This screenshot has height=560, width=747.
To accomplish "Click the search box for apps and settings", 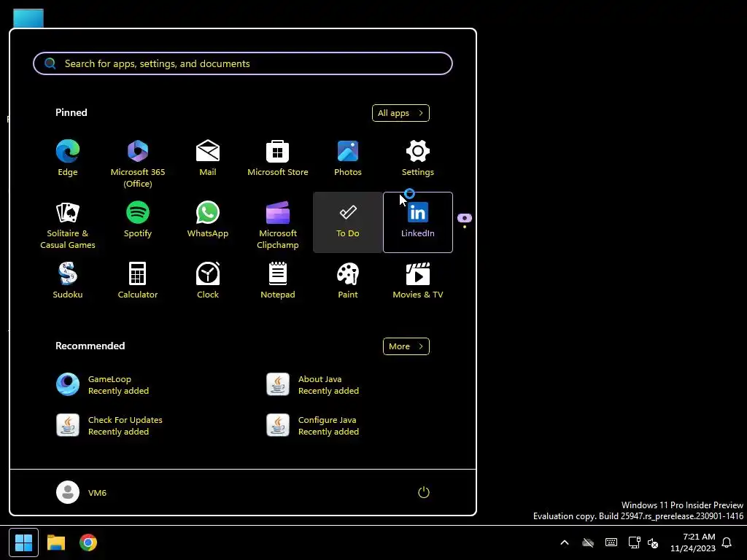I will (242, 63).
